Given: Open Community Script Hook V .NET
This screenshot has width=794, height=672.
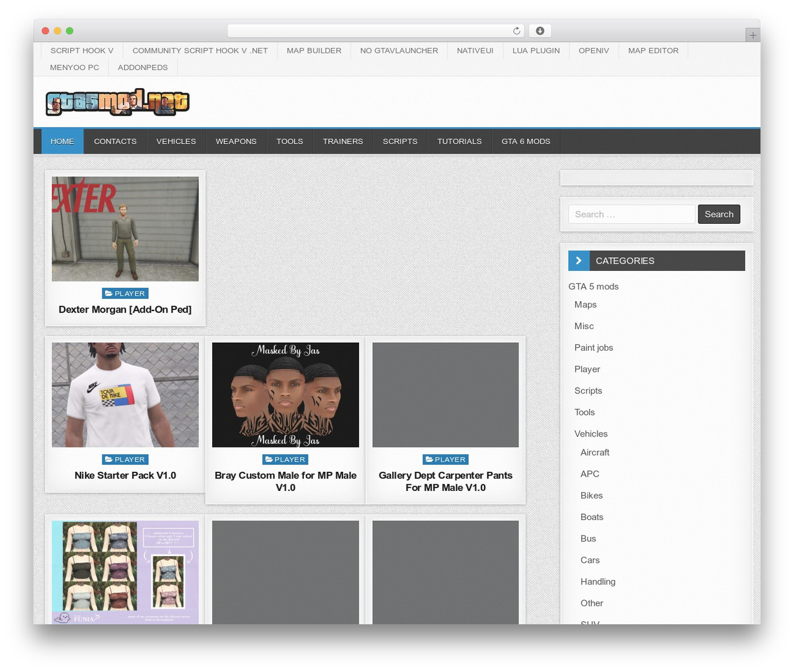Looking at the screenshot, I should [x=200, y=51].
